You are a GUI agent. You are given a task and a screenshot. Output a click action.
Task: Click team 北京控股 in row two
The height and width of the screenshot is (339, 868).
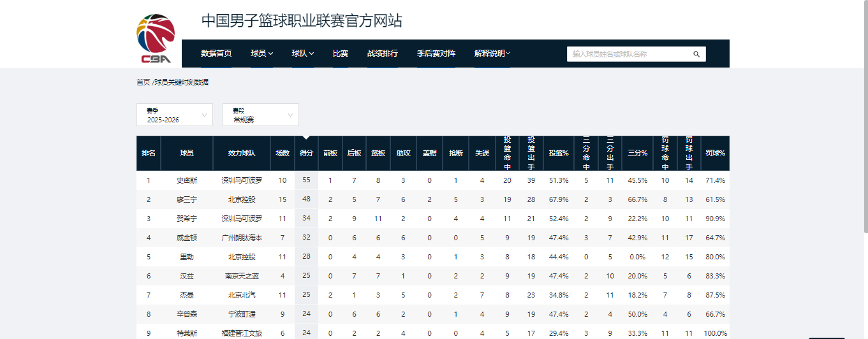(242, 199)
